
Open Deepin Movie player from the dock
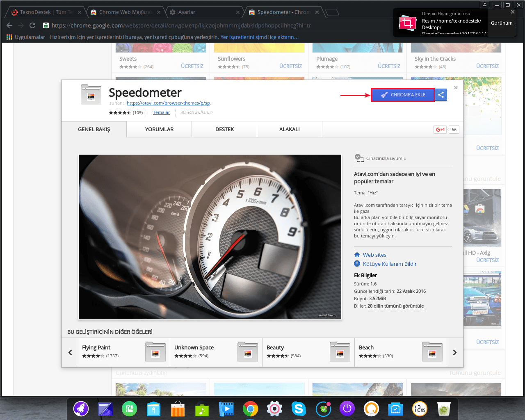(226, 409)
